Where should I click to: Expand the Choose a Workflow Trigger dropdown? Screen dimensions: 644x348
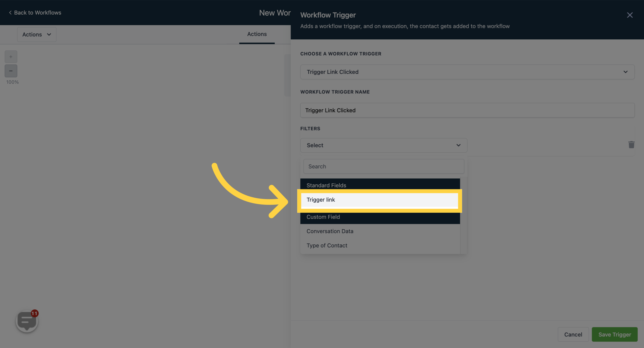(467, 72)
